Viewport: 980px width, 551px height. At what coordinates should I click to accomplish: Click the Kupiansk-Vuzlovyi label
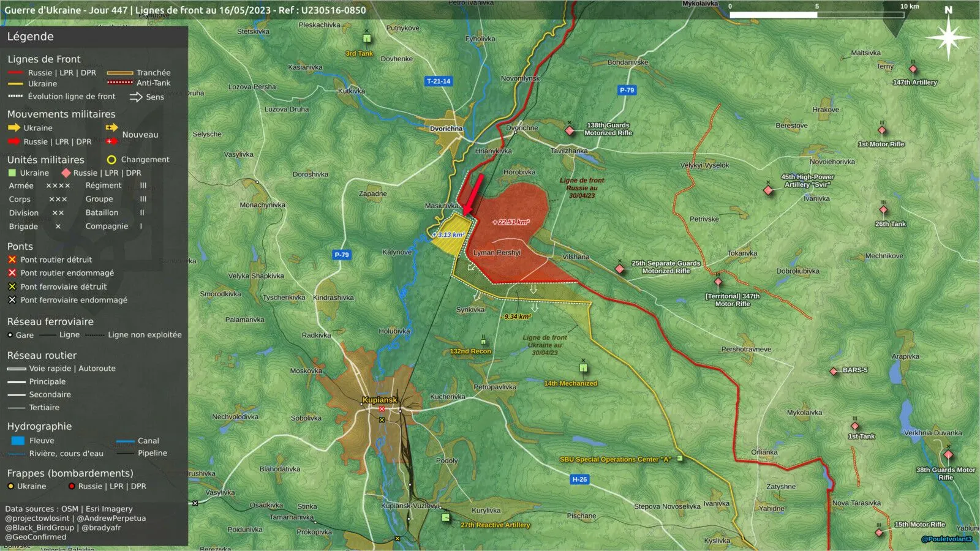pyautogui.click(x=410, y=506)
